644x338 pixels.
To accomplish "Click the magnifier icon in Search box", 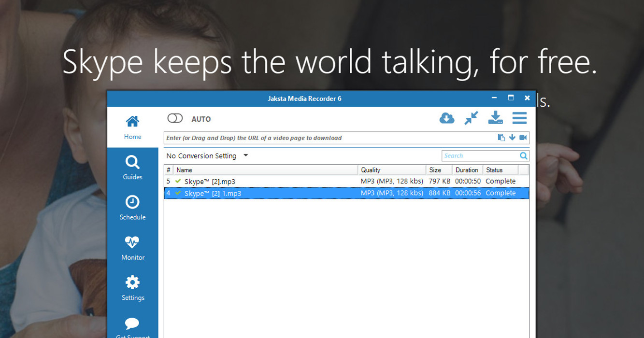I will 523,155.
